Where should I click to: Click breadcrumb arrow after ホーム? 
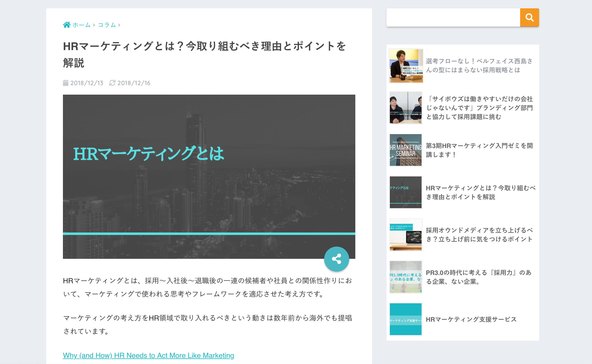94,25
